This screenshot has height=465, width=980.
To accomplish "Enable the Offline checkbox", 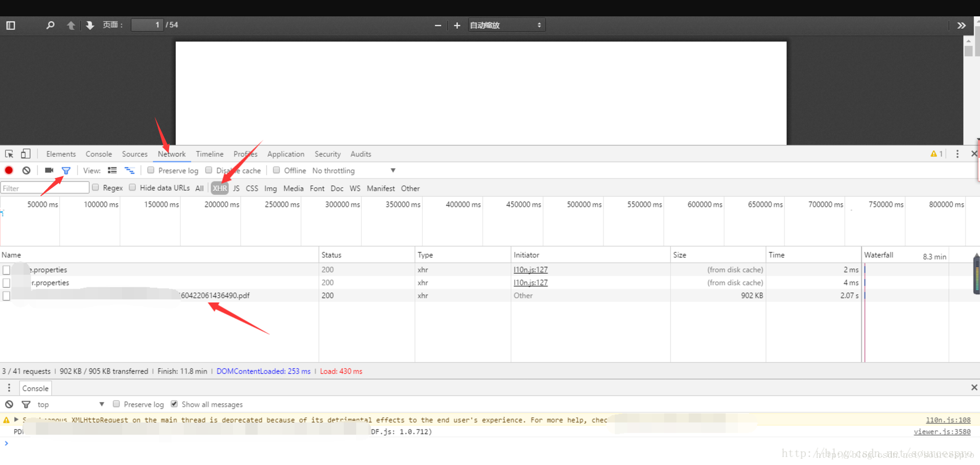I will [x=276, y=170].
